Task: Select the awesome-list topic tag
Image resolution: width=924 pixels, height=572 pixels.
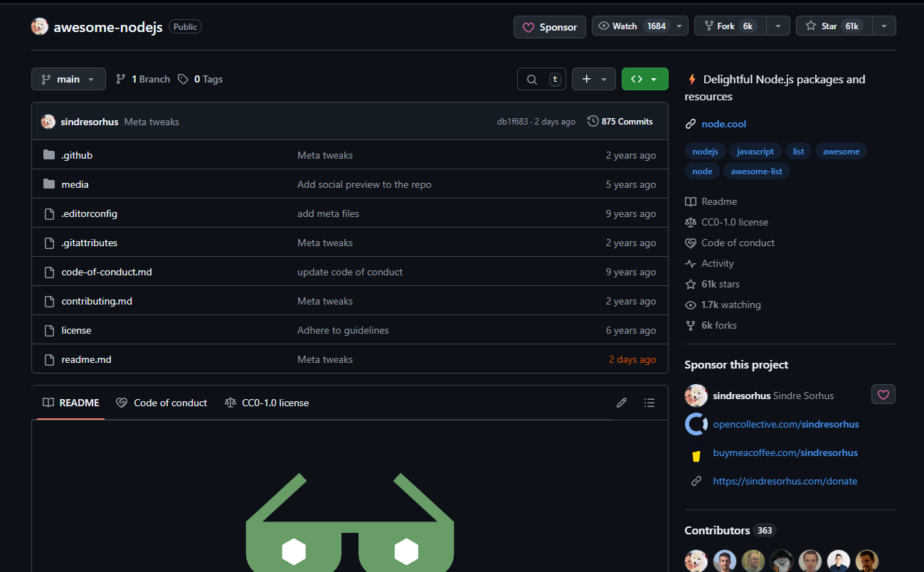Action: point(757,171)
